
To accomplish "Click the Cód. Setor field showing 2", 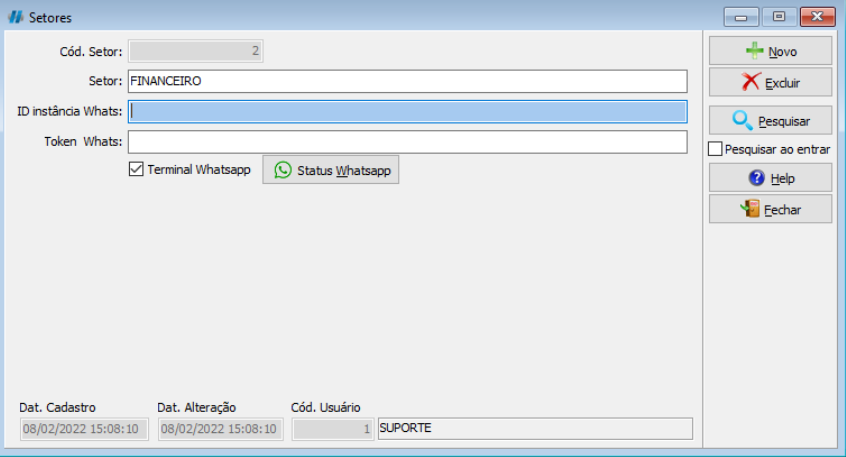I will (x=195, y=51).
